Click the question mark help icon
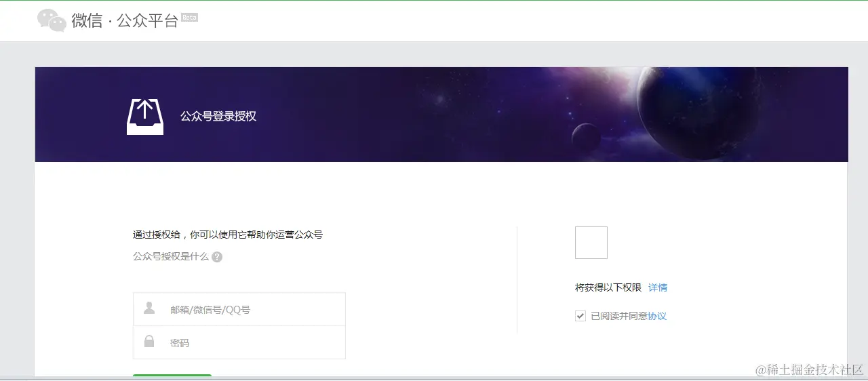This screenshot has width=868, height=381. click(217, 257)
